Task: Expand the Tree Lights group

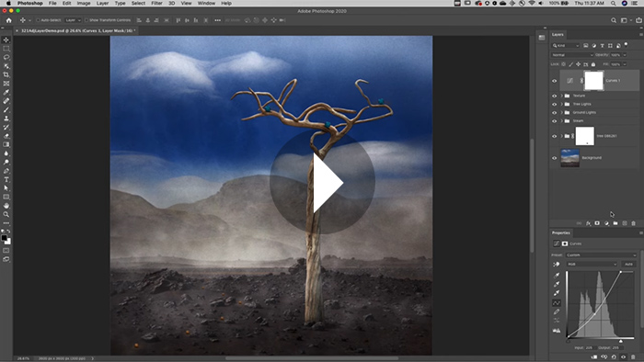Action: (561, 104)
